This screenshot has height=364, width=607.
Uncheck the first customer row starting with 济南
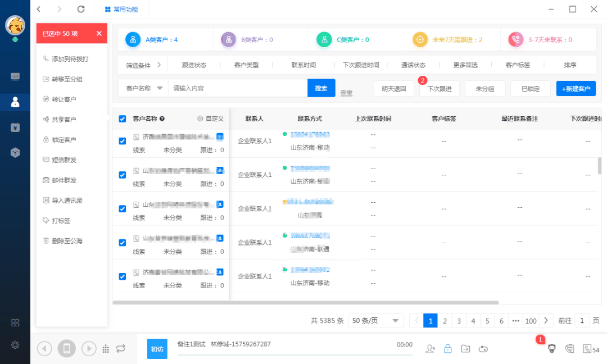[123, 141]
